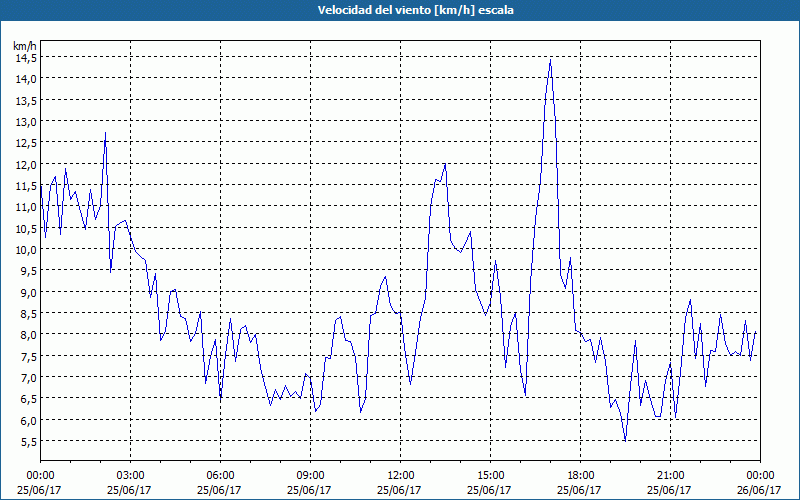The width and height of the screenshot is (800, 500).
Task: Click the 8,5 y-axis value
Action: tap(28, 313)
